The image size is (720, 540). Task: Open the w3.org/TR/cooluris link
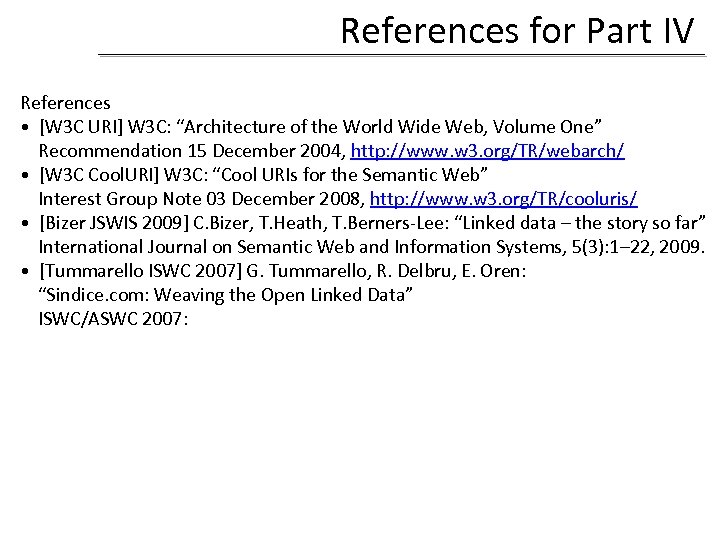click(504, 199)
